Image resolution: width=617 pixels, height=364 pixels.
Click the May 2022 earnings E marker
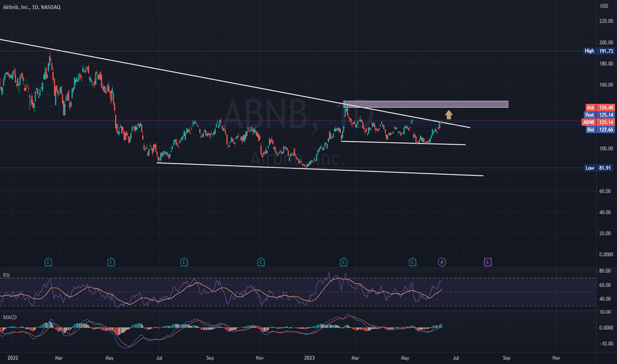111,262
